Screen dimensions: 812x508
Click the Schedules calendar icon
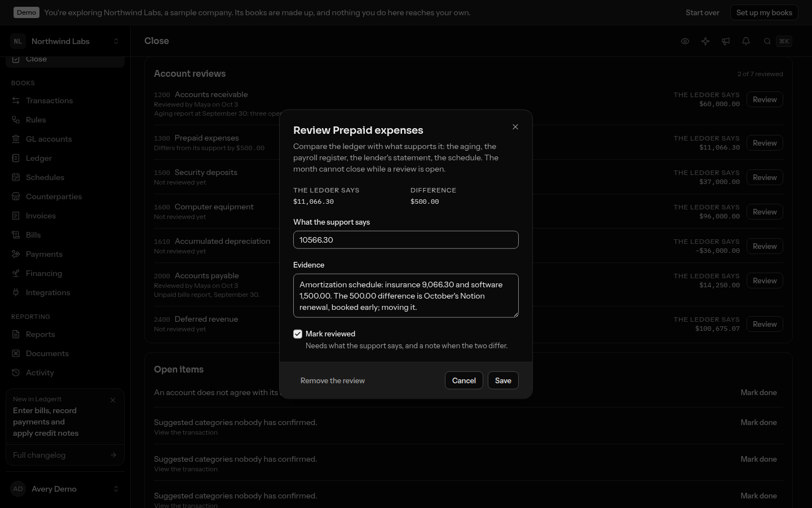coord(16,177)
